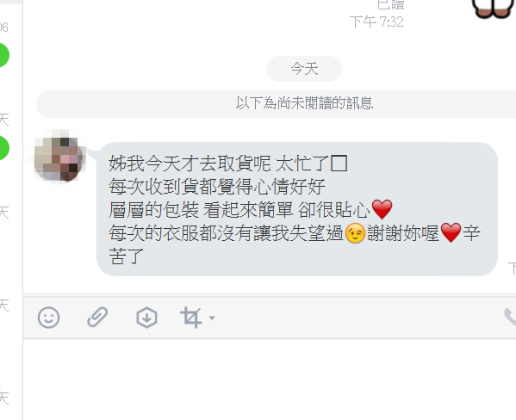516x420 pixels.
Task: Click the 以下為尚未閱讀的訊息 unread divider
Action: (277, 103)
